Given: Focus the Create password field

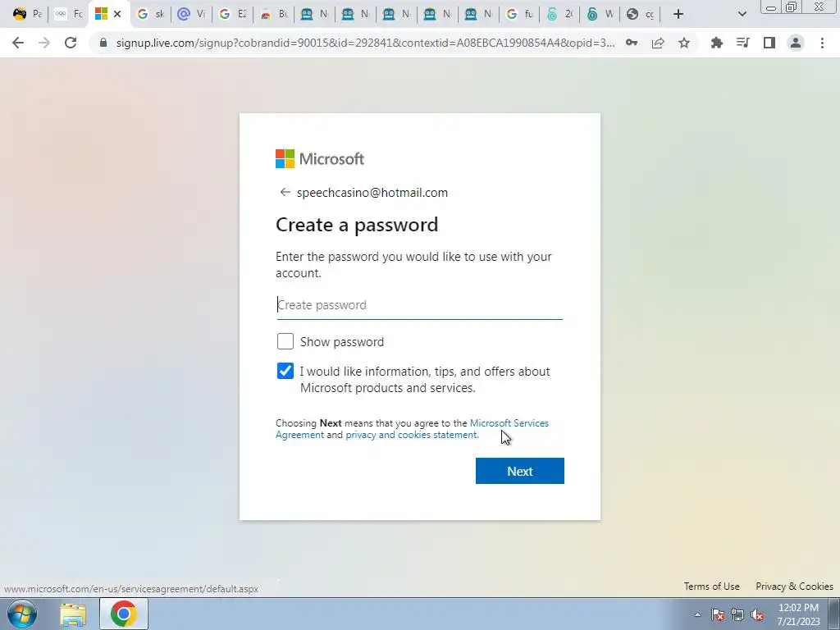Looking at the screenshot, I should [419, 305].
